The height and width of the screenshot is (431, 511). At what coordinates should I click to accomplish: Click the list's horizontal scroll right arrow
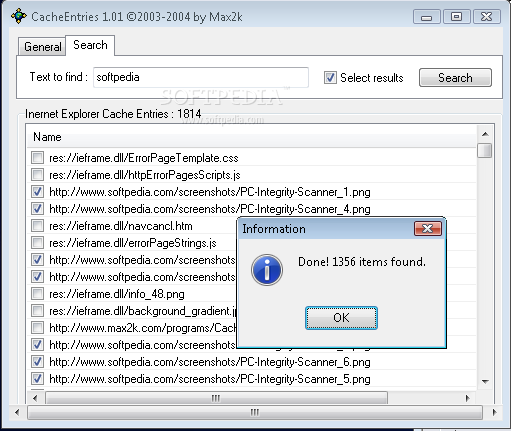467,398
